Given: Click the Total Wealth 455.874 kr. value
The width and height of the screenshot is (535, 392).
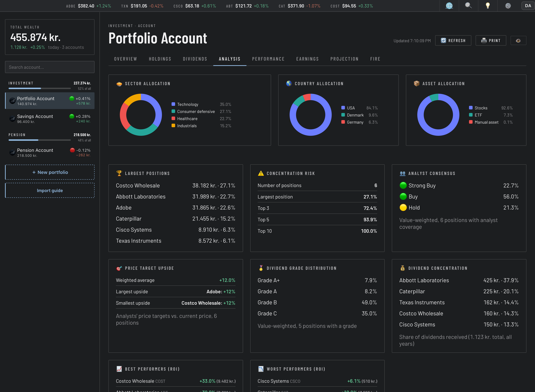Looking at the screenshot, I should 35,37.
